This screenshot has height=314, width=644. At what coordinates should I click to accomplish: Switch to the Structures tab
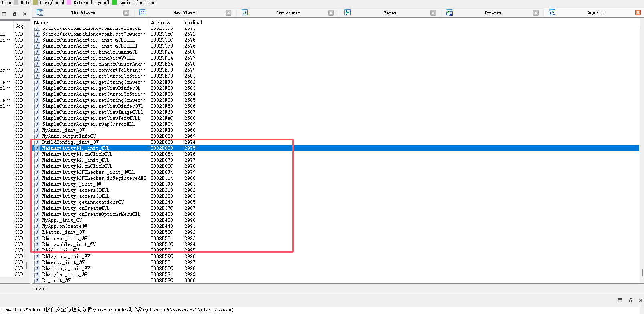point(287,13)
